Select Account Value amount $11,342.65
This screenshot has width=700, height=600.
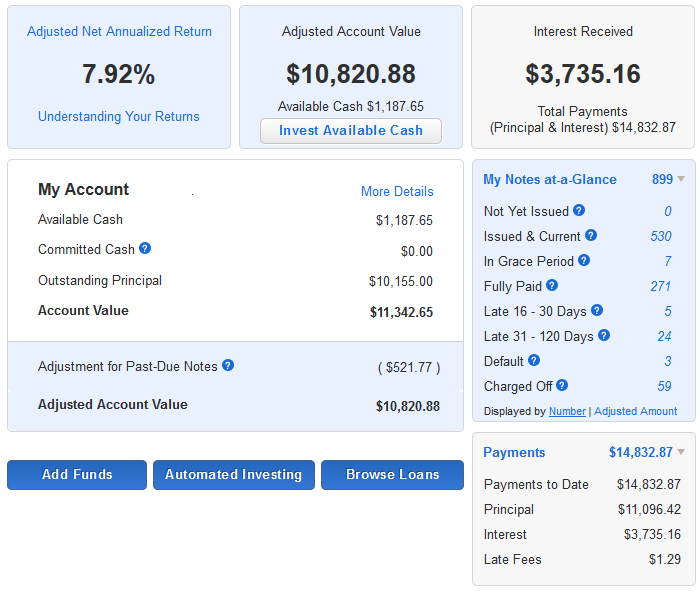[401, 312]
